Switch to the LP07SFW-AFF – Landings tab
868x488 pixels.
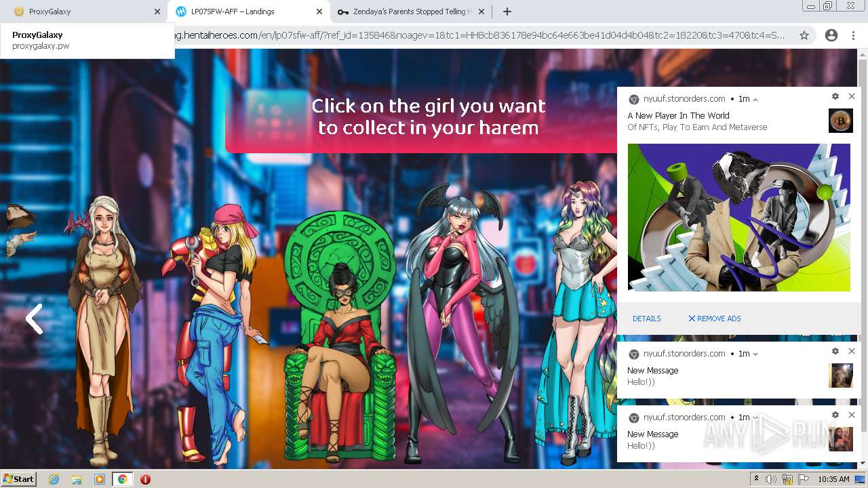pyautogui.click(x=248, y=12)
